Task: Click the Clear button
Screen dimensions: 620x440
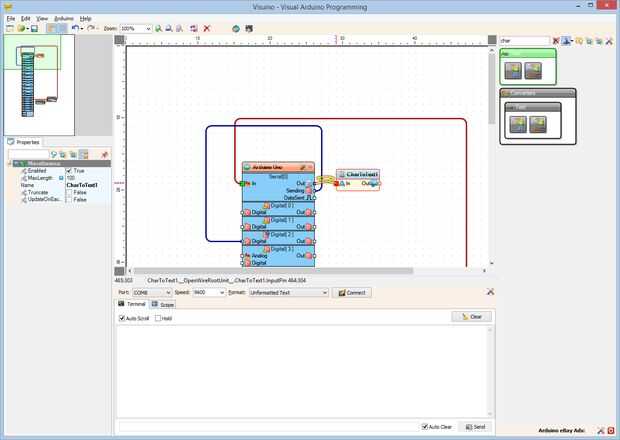Action: (x=472, y=317)
